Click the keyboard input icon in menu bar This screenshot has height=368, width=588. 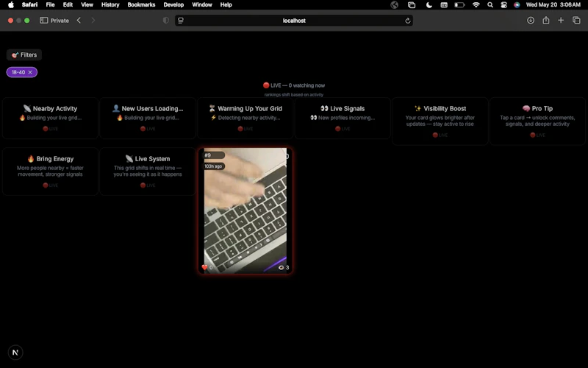click(444, 5)
